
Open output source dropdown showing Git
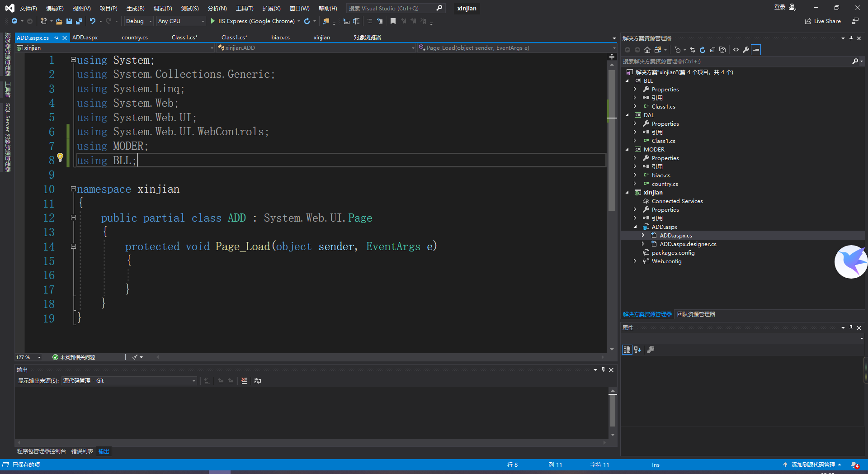tap(129, 381)
